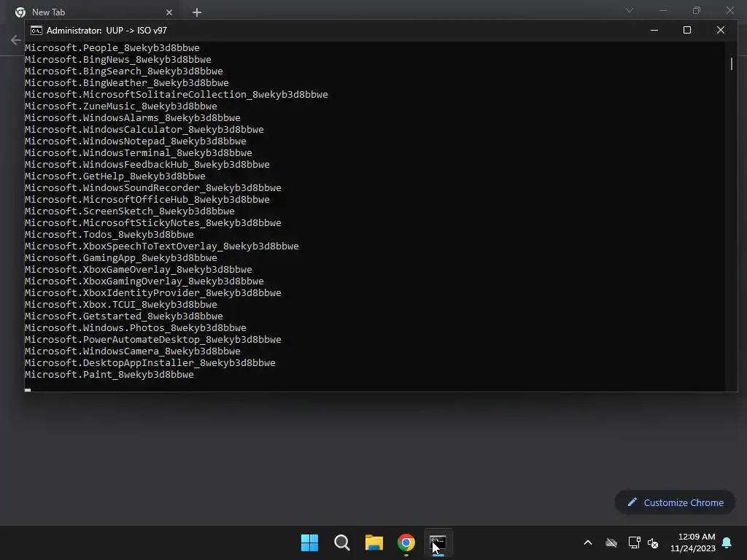The width and height of the screenshot is (747, 560).
Task: Open network status tray icon
Action: click(634, 542)
